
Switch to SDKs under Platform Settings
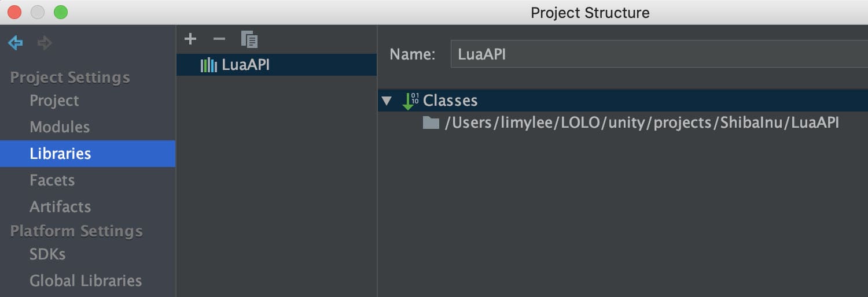coord(47,254)
